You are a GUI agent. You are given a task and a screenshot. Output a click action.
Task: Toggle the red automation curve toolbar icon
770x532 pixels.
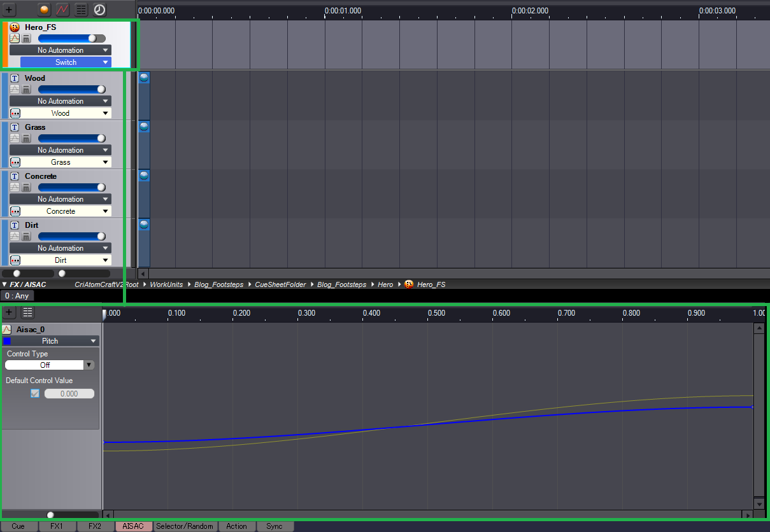click(x=62, y=10)
